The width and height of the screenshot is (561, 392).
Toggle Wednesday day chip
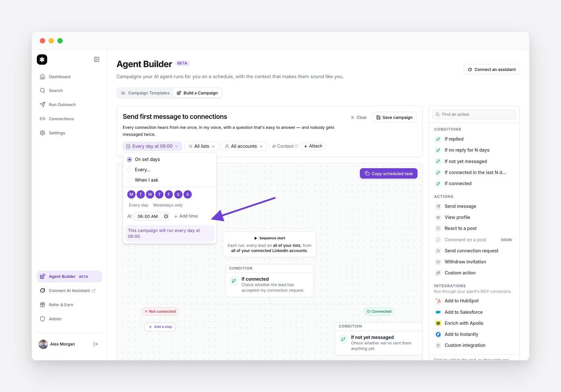point(150,194)
